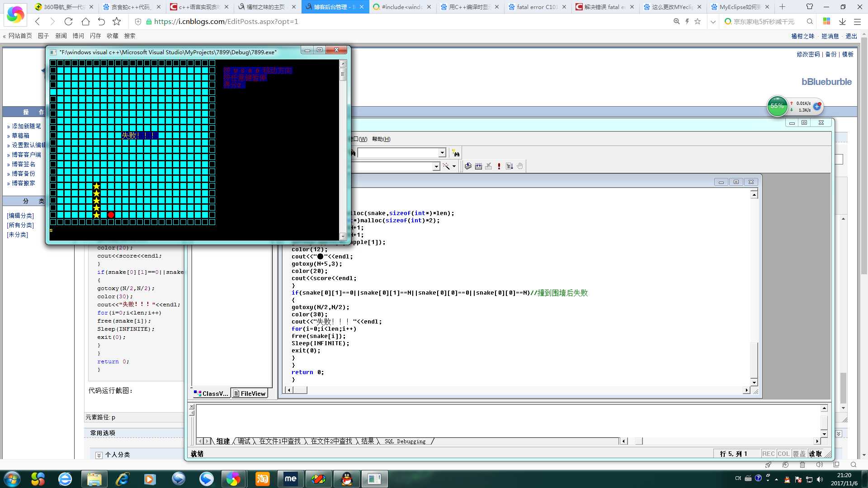Go to browser home page icon
The width and height of the screenshot is (868, 488).
click(x=85, y=21)
